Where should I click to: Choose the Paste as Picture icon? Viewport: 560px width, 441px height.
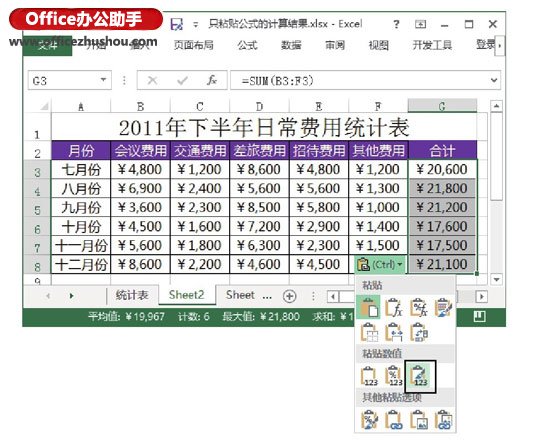(x=418, y=420)
